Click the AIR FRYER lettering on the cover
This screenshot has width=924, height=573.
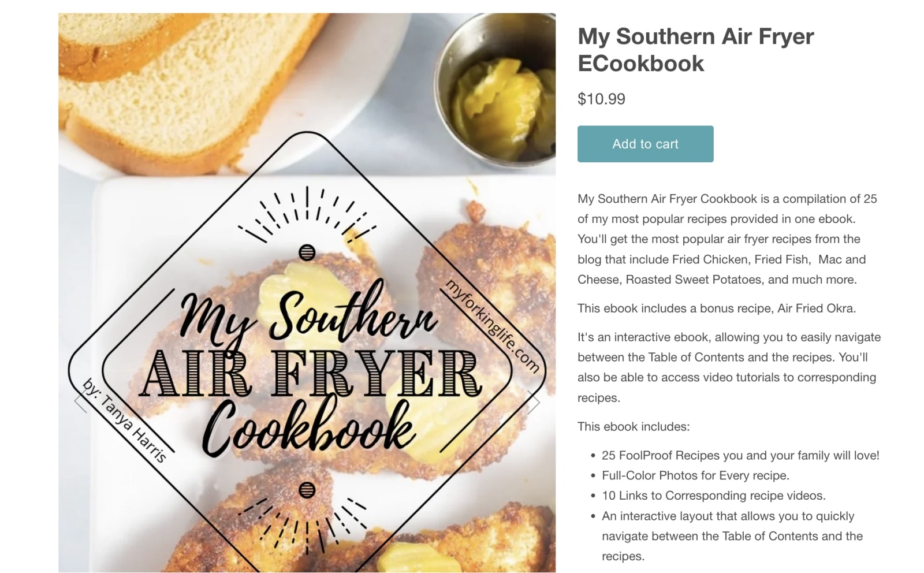pyautogui.click(x=312, y=374)
